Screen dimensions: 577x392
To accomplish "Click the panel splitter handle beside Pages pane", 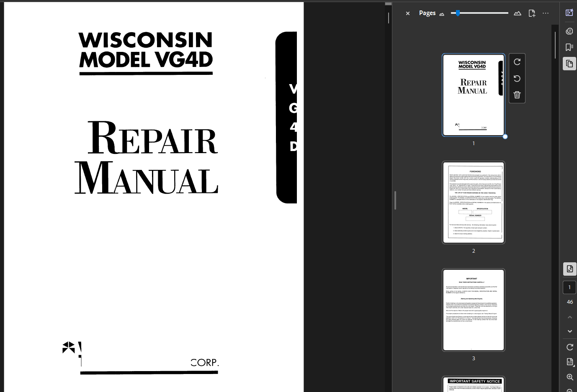I will 395,200.
